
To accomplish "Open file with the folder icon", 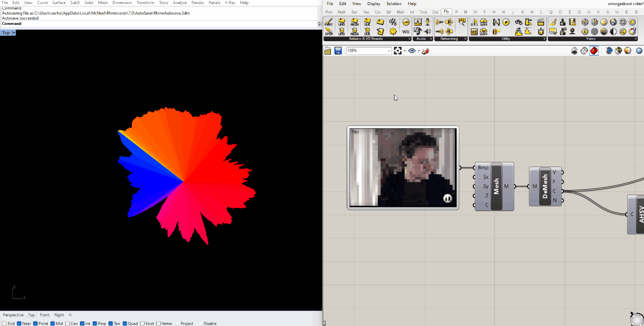I will tap(328, 51).
